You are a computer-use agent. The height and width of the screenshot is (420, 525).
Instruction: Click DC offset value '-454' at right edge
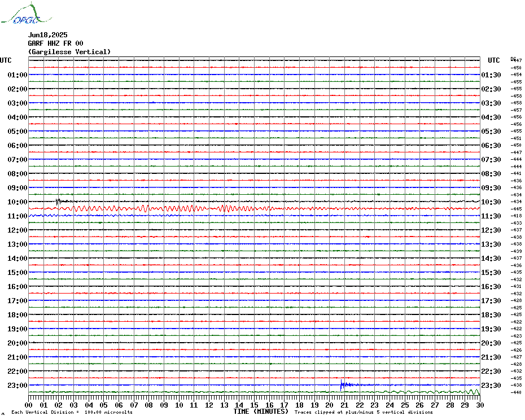point(517,75)
